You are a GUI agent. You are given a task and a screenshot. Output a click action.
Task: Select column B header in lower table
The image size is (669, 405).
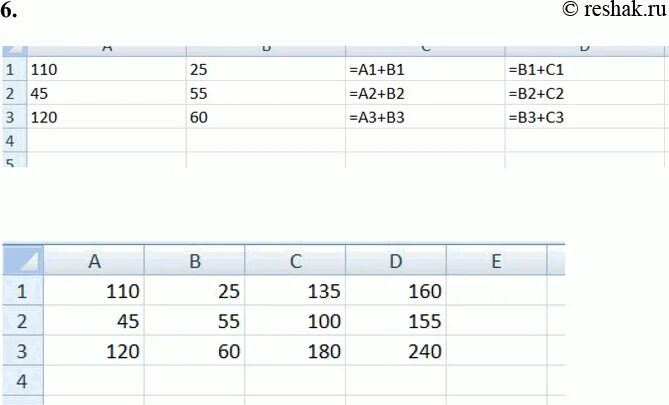[x=195, y=260]
